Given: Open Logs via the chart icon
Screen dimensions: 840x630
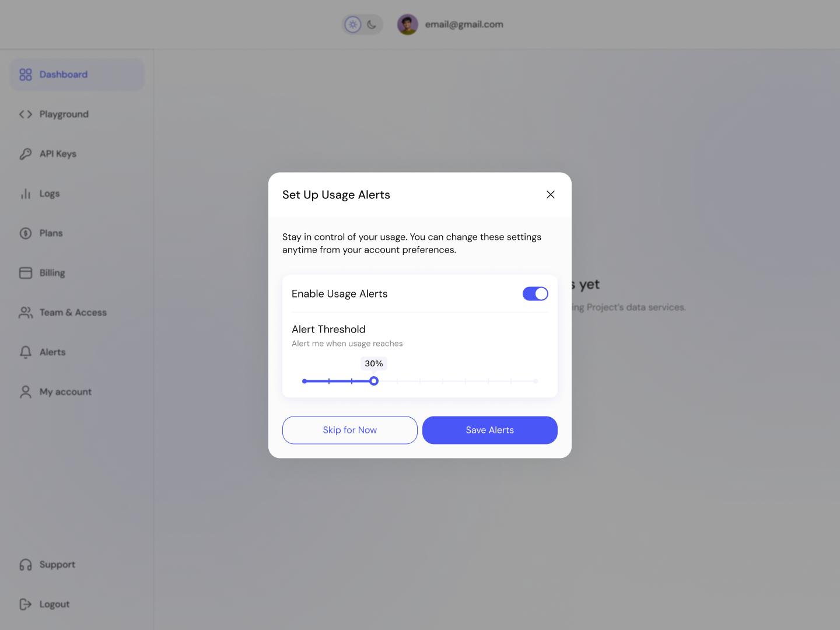Looking at the screenshot, I should [x=26, y=193].
